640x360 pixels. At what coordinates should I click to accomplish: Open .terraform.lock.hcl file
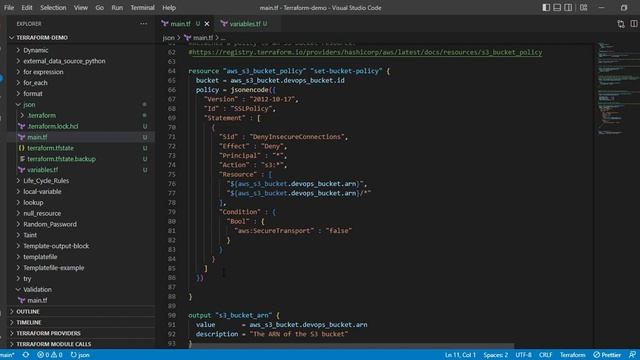click(x=82, y=126)
